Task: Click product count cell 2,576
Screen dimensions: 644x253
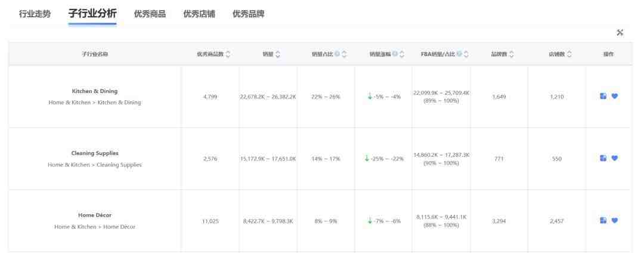Action: click(x=210, y=159)
